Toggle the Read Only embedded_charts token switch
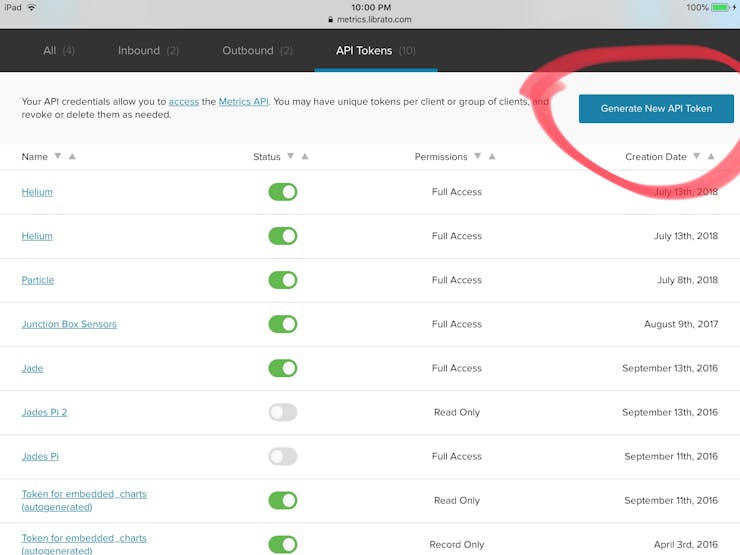This screenshot has height=555, width=740. click(x=283, y=500)
